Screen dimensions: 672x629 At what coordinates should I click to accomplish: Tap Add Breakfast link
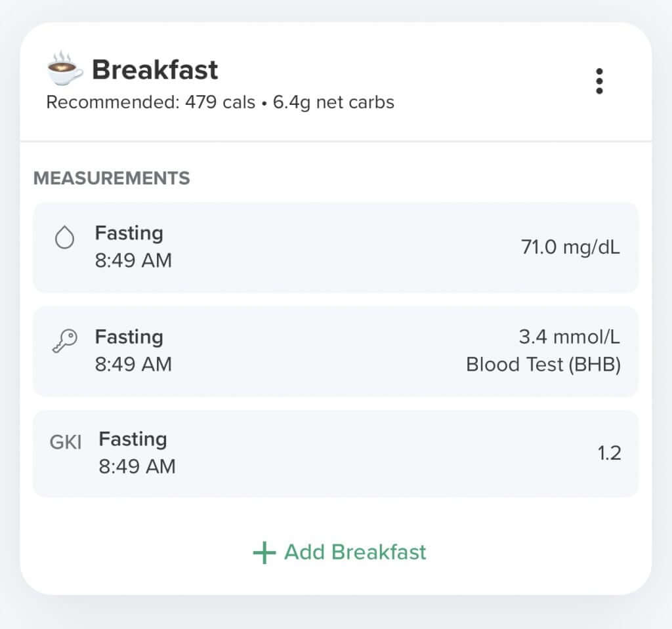tap(340, 552)
